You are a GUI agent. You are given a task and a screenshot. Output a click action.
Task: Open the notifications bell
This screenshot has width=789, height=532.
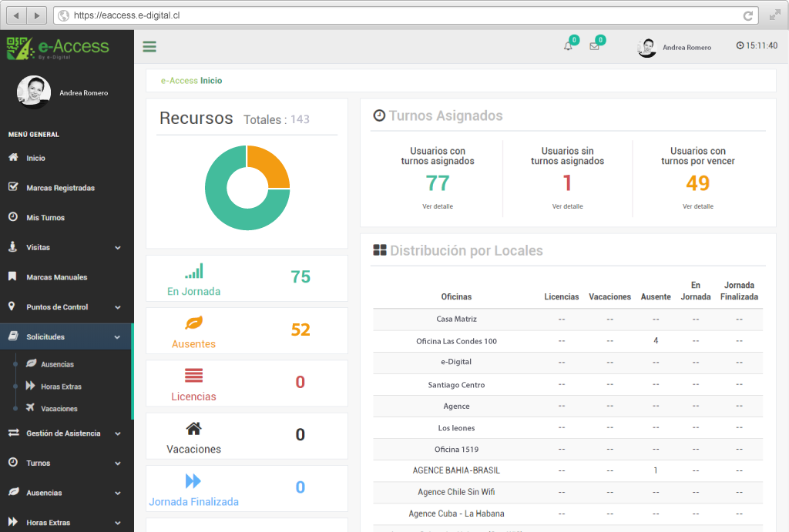coord(568,47)
